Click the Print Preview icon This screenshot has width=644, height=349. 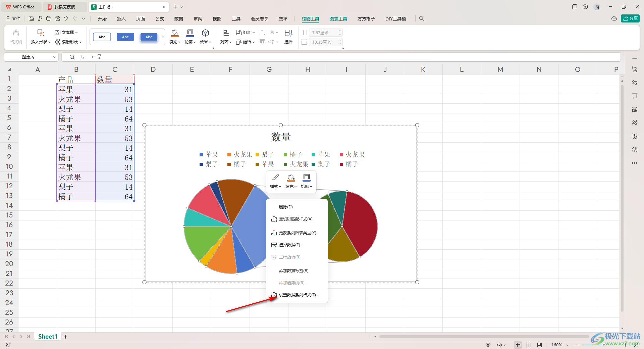coord(57,19)
